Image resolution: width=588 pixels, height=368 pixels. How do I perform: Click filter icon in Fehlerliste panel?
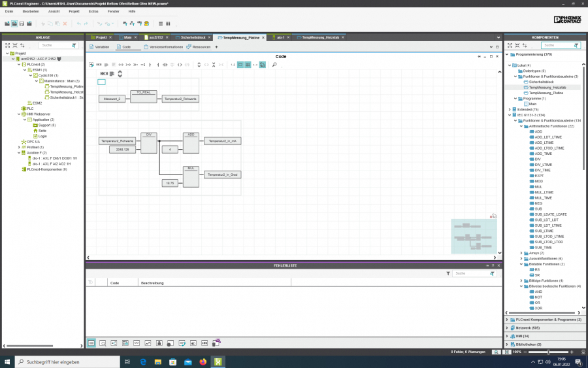(448, 274)
